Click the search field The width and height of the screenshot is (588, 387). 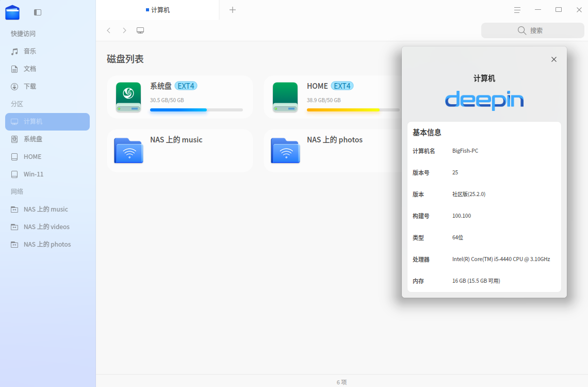pos(532,30)
